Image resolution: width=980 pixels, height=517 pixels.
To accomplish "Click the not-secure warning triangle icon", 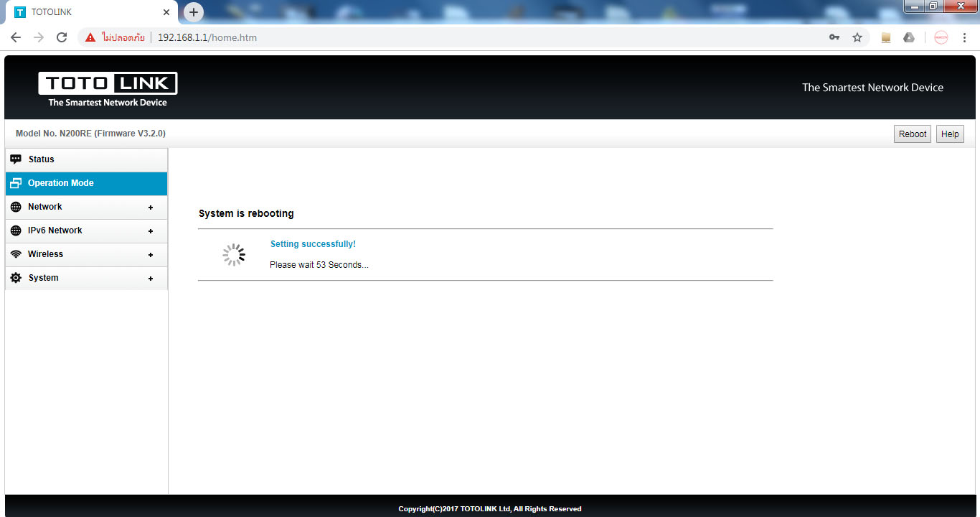I will (90, 37).
